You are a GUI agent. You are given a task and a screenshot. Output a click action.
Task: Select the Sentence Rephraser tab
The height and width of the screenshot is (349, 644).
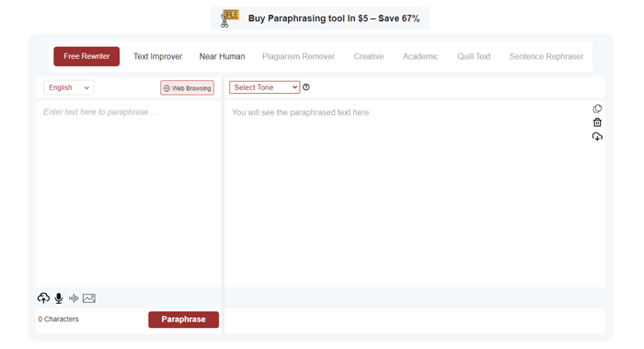pyautogui.click(x=546, y=56)
